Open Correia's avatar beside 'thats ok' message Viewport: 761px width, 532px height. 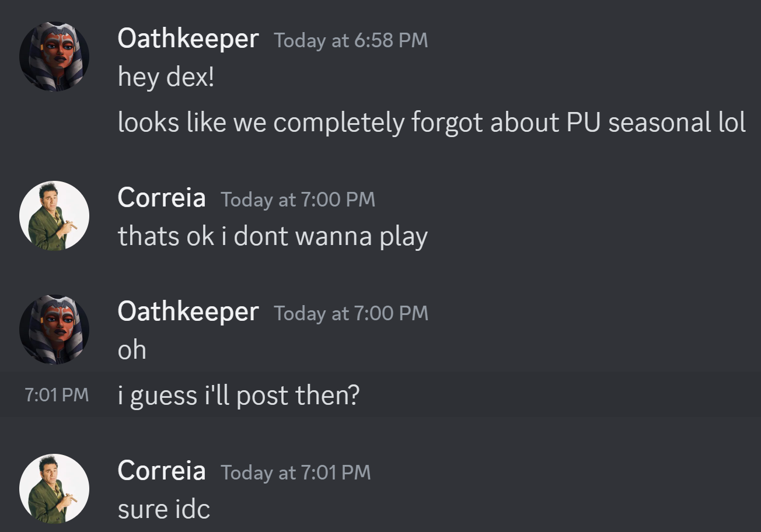(54, 216)
